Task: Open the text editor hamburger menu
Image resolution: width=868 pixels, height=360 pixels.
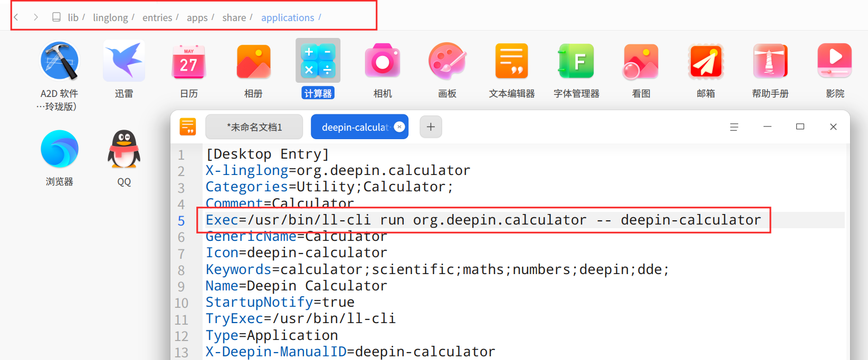Action: [x=734, y=127]
